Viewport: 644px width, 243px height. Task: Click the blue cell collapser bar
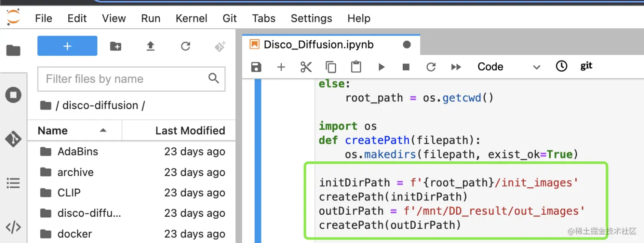tap(258, 161)
